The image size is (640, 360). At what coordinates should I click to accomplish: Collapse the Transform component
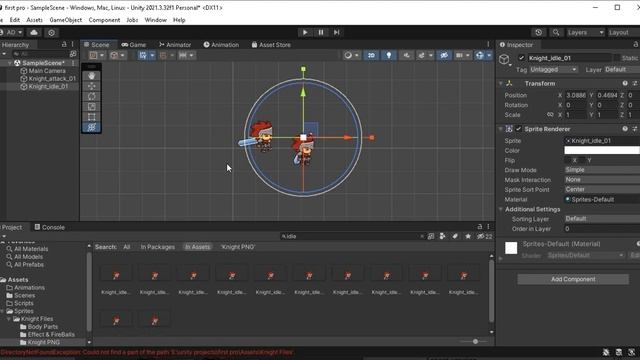501,83
